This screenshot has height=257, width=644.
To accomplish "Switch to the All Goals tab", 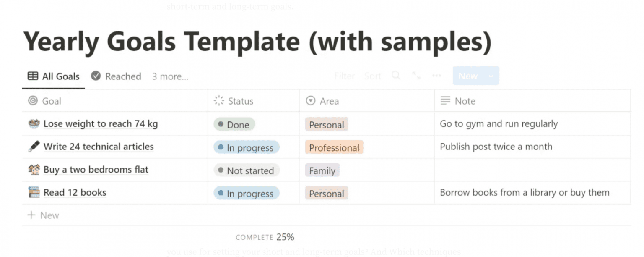I will click(54, 76).
